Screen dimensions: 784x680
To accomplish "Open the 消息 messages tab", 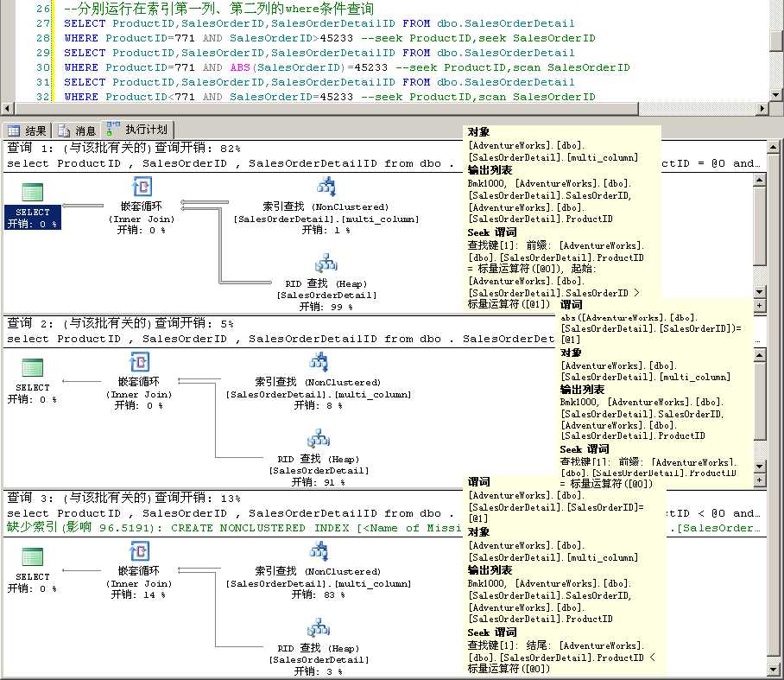I will 77,130.
